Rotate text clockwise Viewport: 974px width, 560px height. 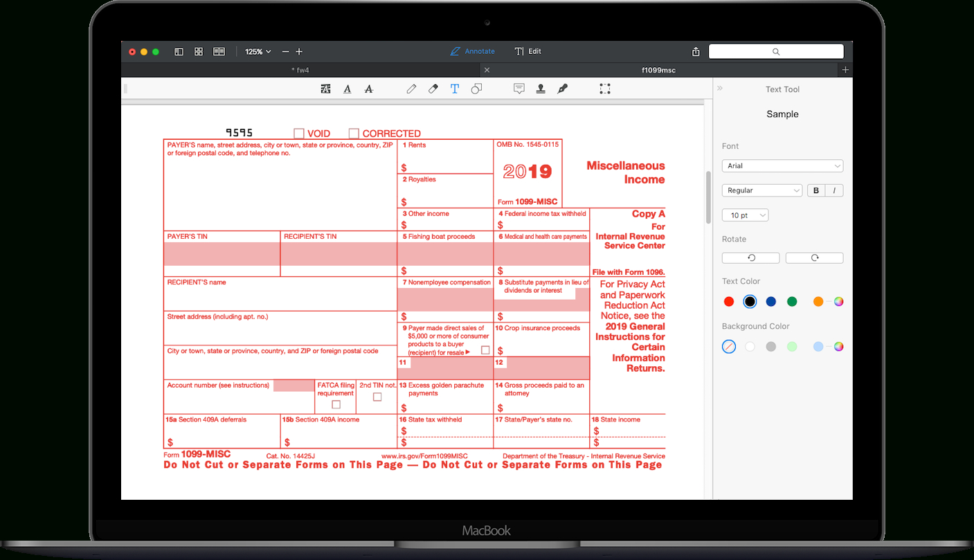click(x=814, y=258)
